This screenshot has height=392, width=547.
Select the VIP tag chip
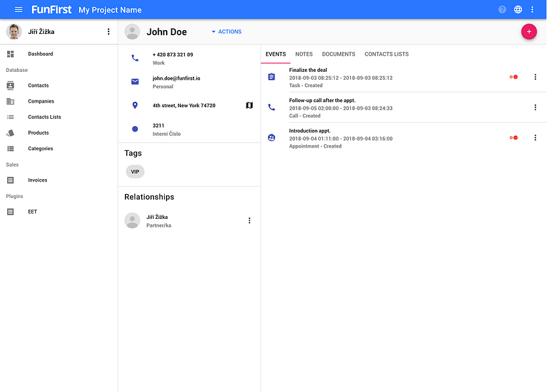[135, 172]
